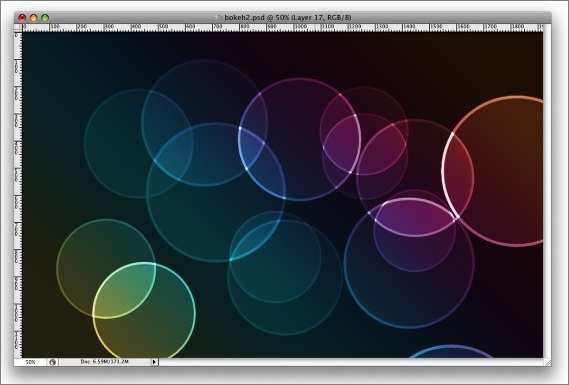Click the document icon in title bar

click(x=217, y=17)
